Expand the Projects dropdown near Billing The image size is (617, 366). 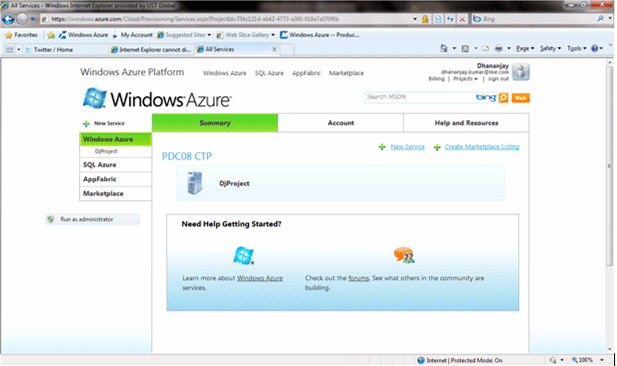[x=466, y=79]
